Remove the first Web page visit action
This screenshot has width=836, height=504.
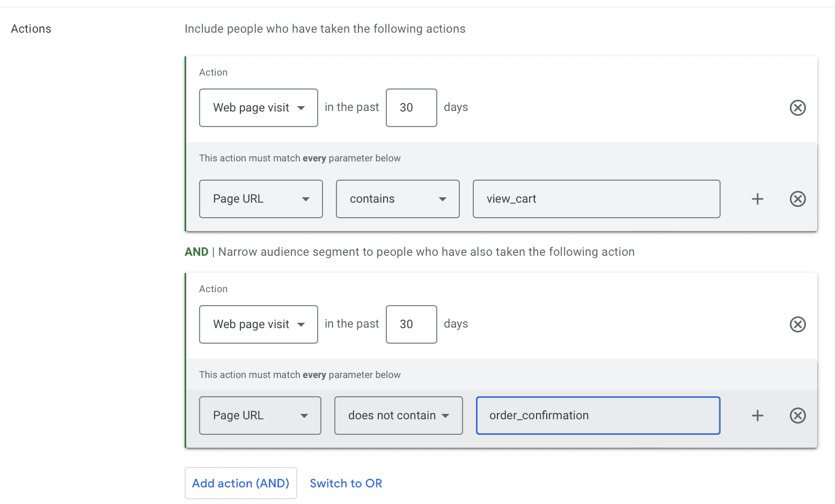pyautogui.click(x=797, y=108)
